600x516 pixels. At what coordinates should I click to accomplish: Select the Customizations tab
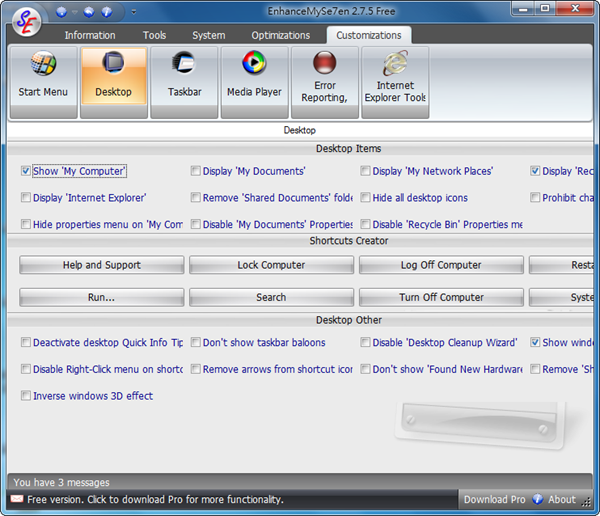(x=369, y=35)
